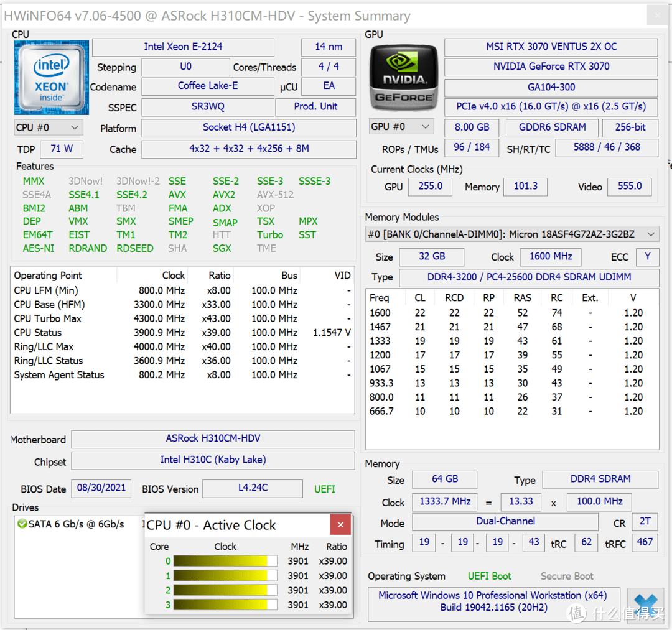Screen dimensions: 672x630
Task: Click the tRFC value 467
Action: point(645,543)
